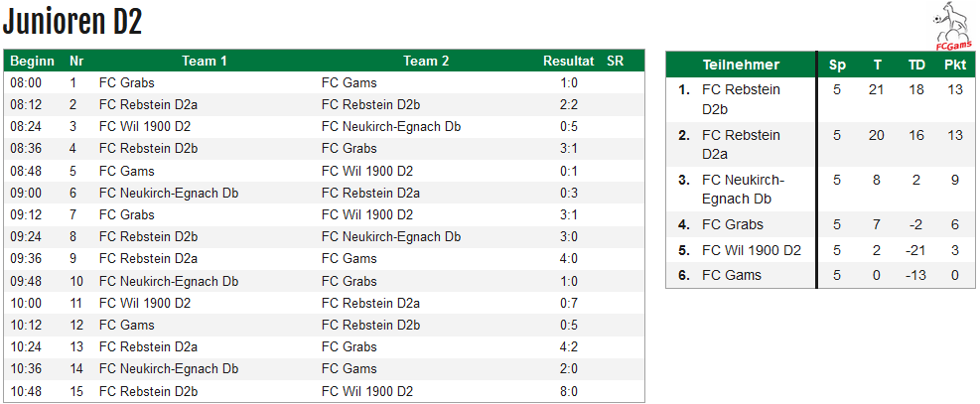Click the Pkt column header
This screenshot has width=980, height=404.
tap(955, 65)
